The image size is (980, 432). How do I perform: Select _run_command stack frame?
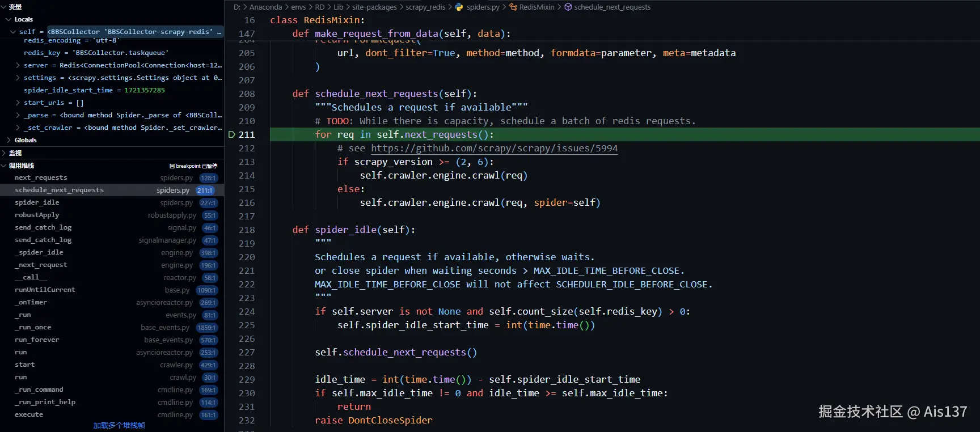tap(112, 389)
